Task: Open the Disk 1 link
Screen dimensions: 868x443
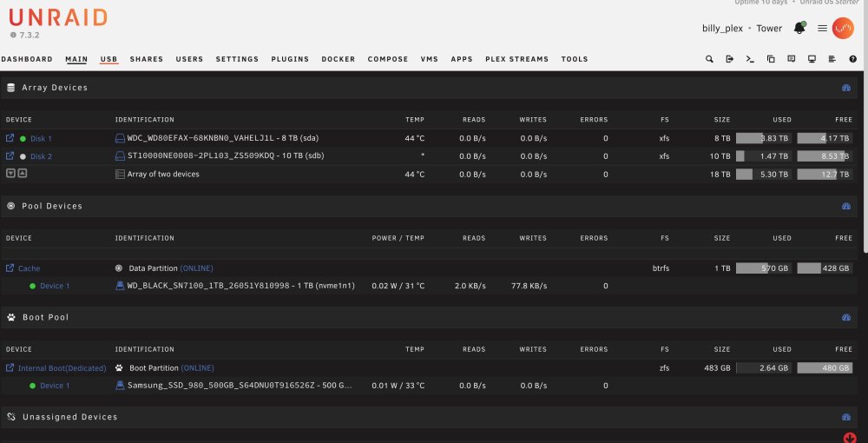Action: click(41, 139)
